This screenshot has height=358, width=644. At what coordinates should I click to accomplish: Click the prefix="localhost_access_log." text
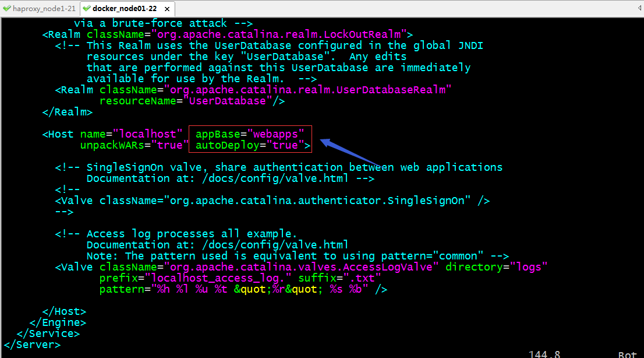pos(195,279)
